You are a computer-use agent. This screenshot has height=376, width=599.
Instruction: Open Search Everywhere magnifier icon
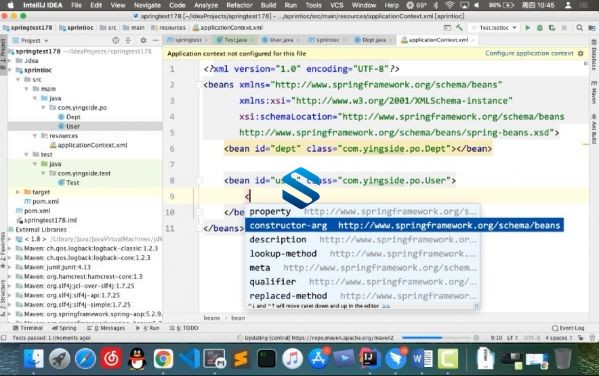(580, 28)
